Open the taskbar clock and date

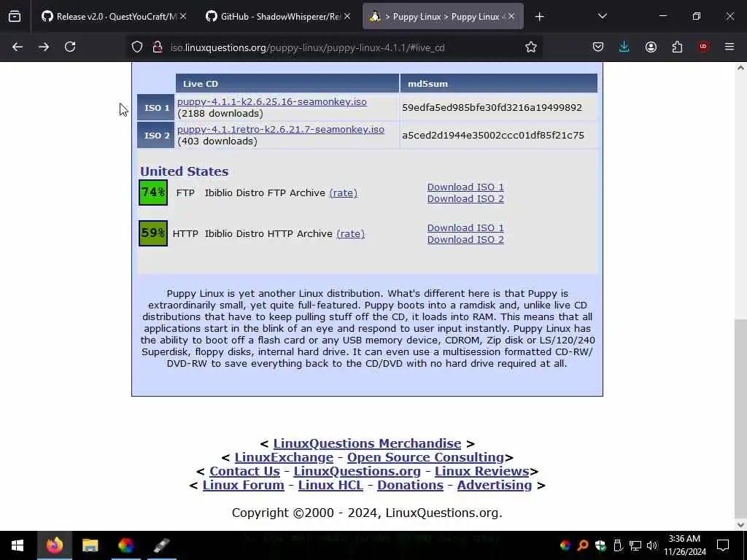(684, 545)
